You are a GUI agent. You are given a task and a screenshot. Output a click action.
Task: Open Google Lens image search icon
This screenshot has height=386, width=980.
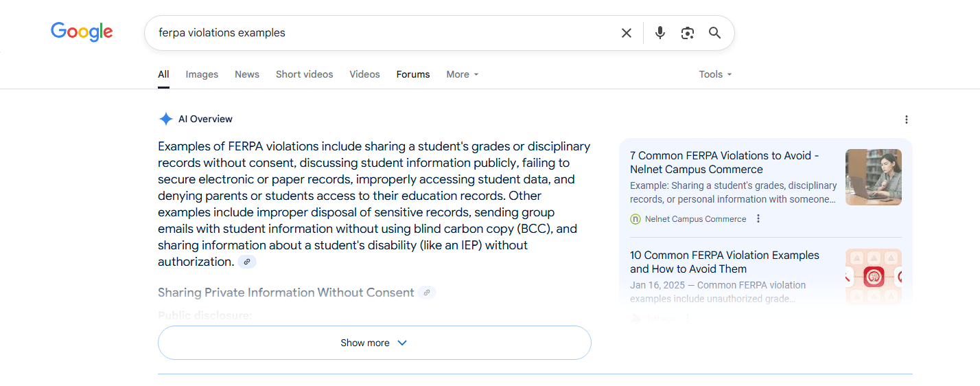pyautogui.click(x=687, y=33)
